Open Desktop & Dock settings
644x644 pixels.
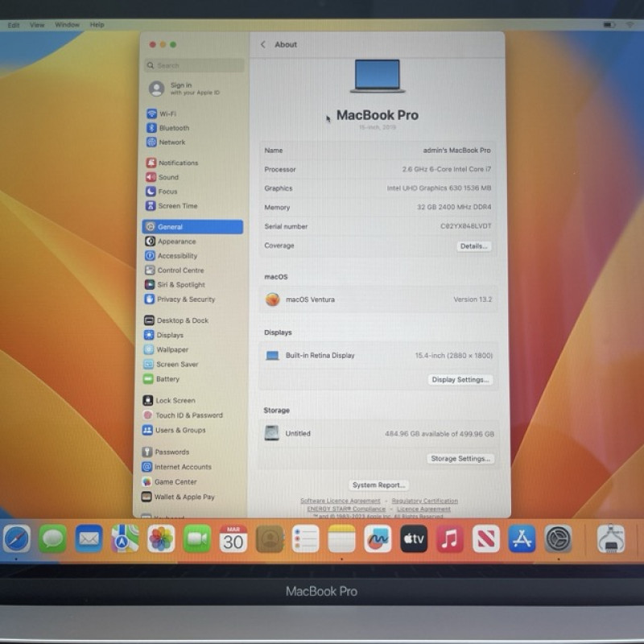(176, 320)
